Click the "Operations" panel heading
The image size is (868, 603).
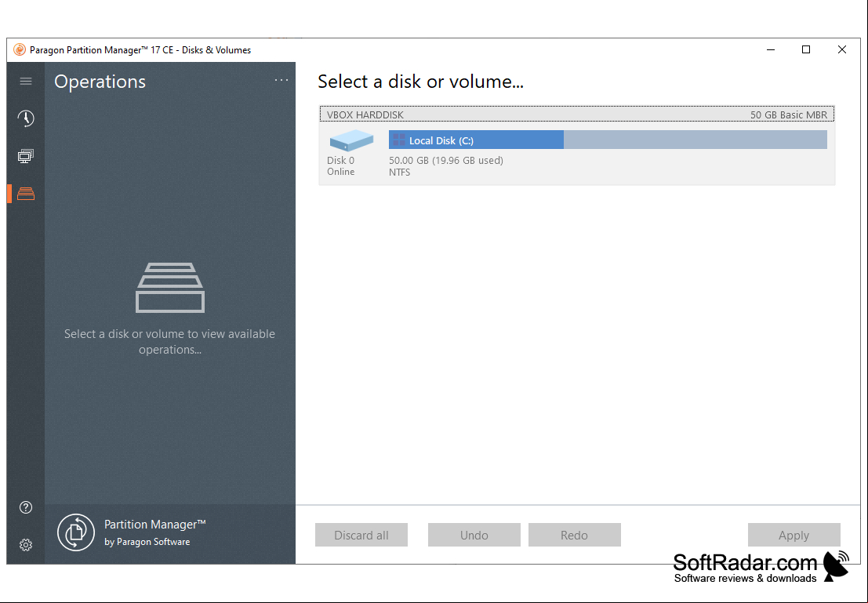pos(100,82)
